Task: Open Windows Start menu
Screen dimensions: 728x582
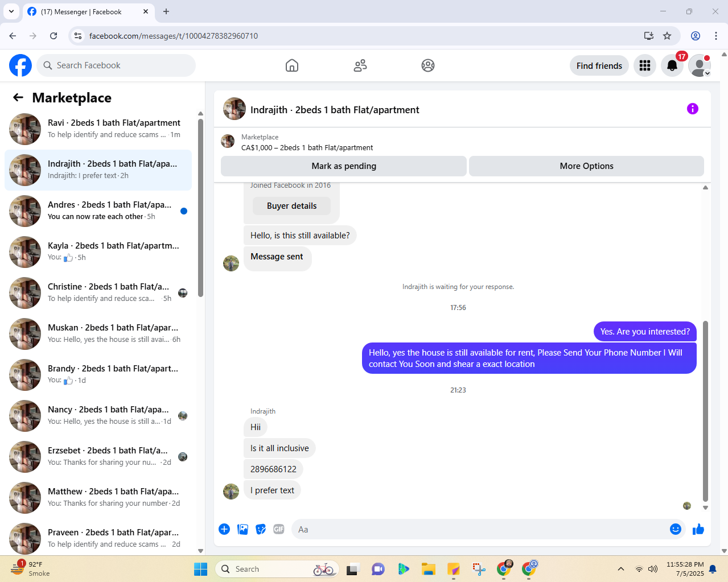Action: 201,569
